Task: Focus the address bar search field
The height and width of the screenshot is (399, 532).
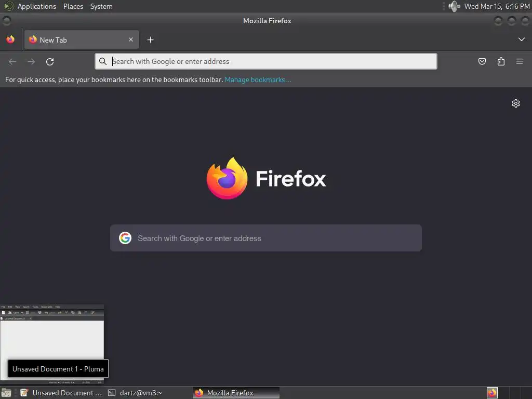Action: coord(265,61)
